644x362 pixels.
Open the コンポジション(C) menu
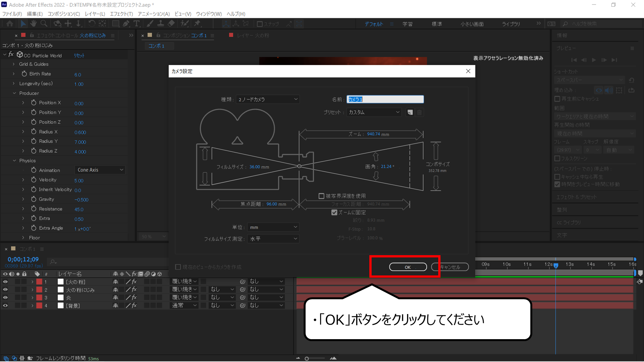pyautogui.click(x=64, y=14)
